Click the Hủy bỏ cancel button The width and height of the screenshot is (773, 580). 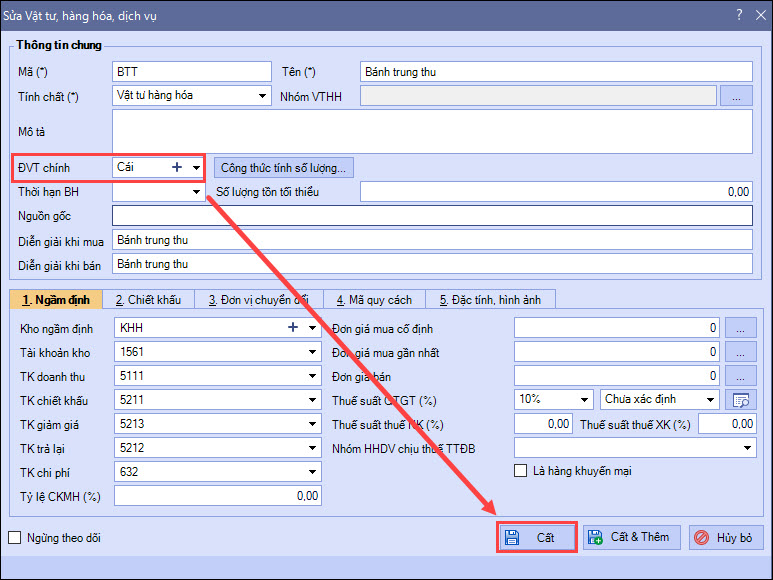pos(726,537)
